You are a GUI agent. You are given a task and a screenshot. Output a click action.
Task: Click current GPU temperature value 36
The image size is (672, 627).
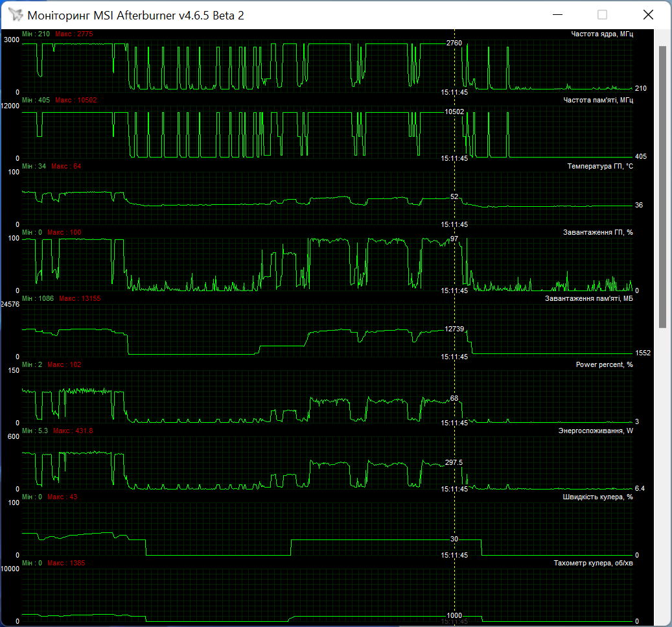(639, 204)
